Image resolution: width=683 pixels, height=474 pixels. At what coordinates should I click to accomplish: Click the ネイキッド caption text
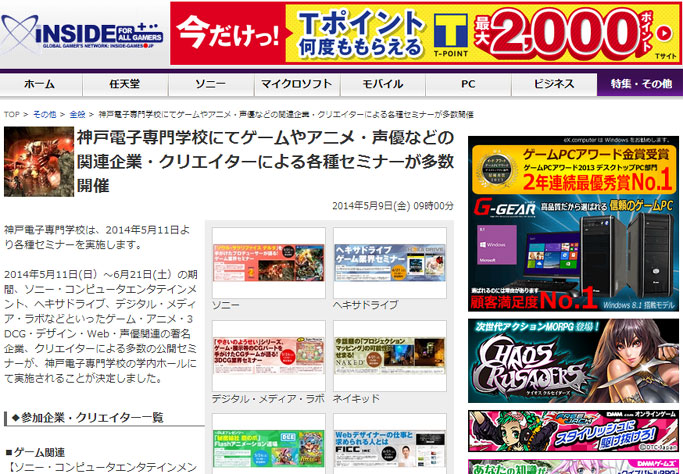tap(356, 398)
